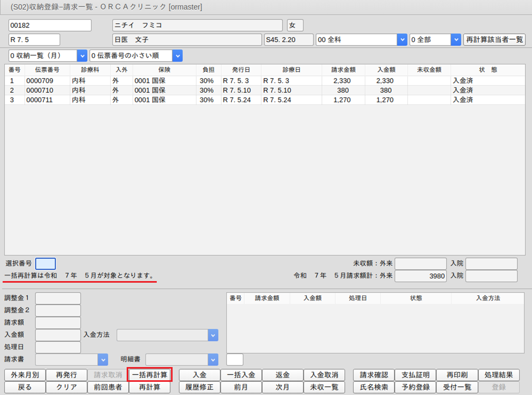Click the 一括再計算 button
The width and height of the screenshot is (532, 395).
tap(150, 375)
